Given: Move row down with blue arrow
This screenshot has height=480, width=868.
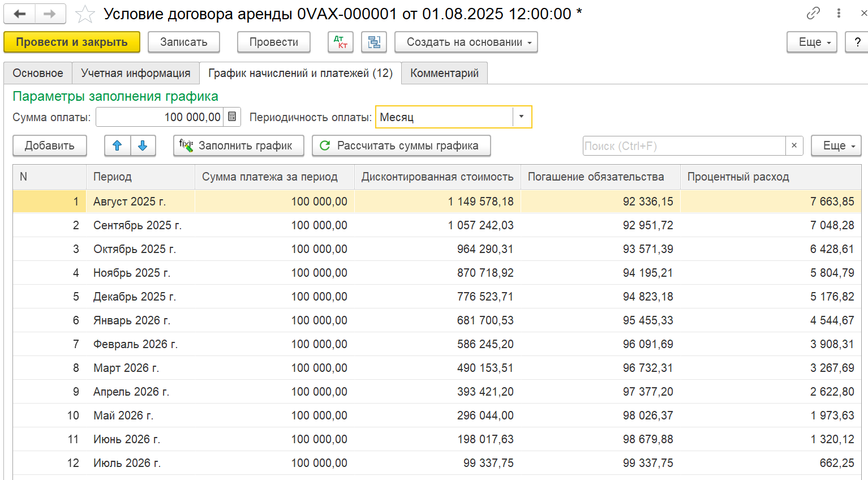Looking at the screenshot, I should pyautogui.click(x=143, y=145).
